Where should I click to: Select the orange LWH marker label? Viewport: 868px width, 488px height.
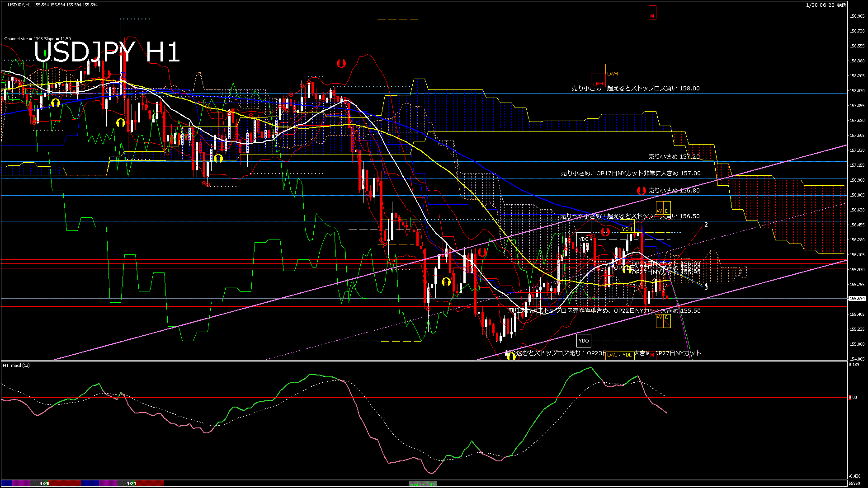pos(612,73)
